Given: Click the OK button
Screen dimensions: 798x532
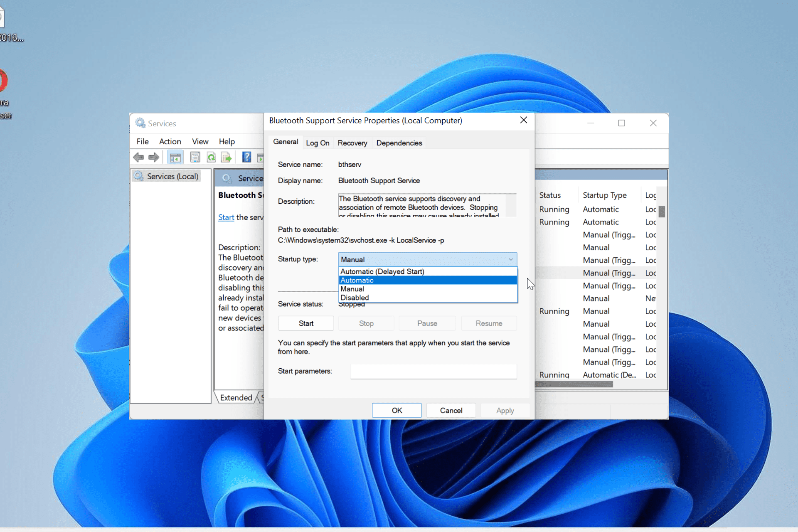Looking at the screenshot, I should [x=397, y=411].
